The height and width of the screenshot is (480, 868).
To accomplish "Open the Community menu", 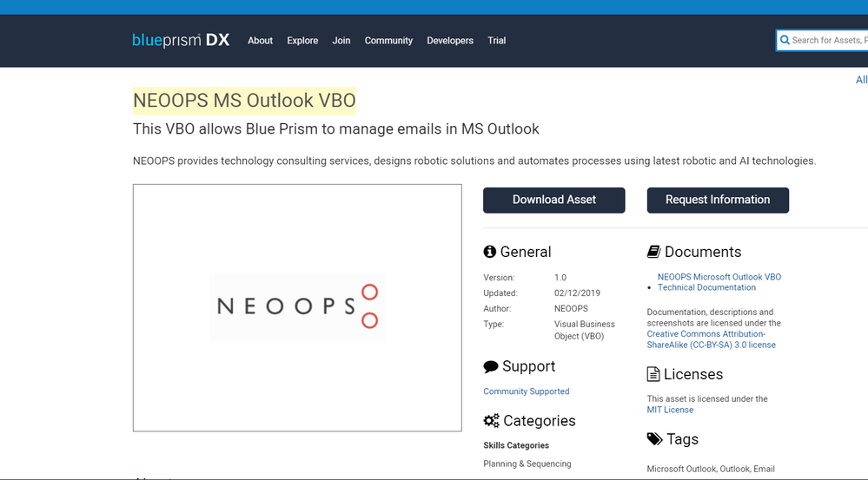I will [388, 41].
